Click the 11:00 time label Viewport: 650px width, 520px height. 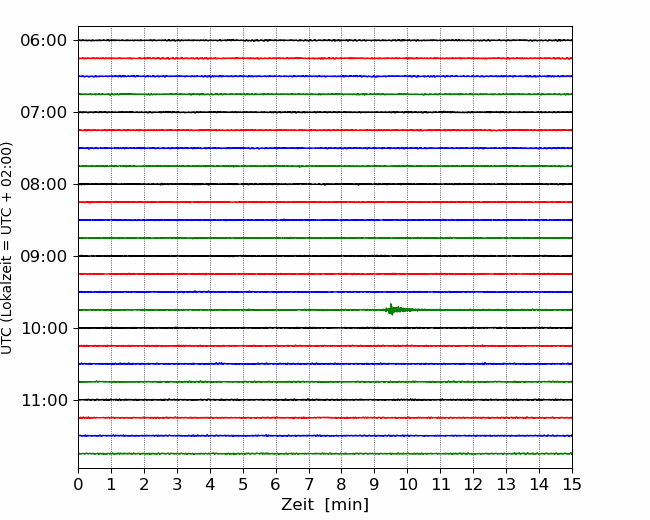pos(44,400)
